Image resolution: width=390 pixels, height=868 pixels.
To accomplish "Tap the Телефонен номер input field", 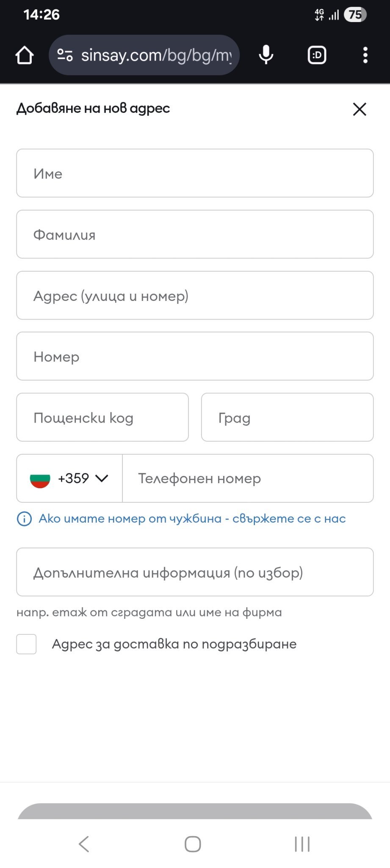I will coord(248,479).
